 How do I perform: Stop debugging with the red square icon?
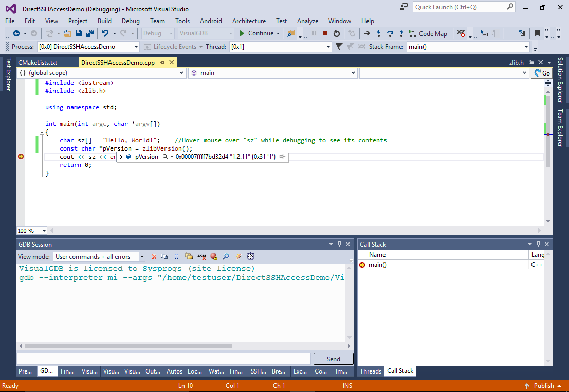pos(325,33)
